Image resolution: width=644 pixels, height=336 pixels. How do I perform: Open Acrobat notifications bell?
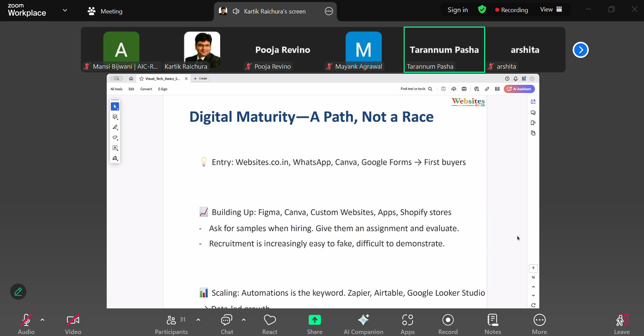pos(515,78)
